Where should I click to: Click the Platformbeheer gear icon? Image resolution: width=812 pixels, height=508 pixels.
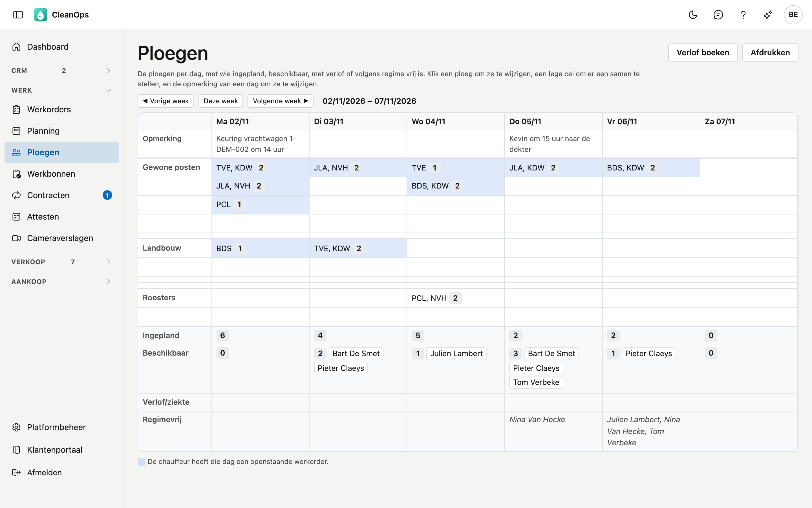[16, 427]
